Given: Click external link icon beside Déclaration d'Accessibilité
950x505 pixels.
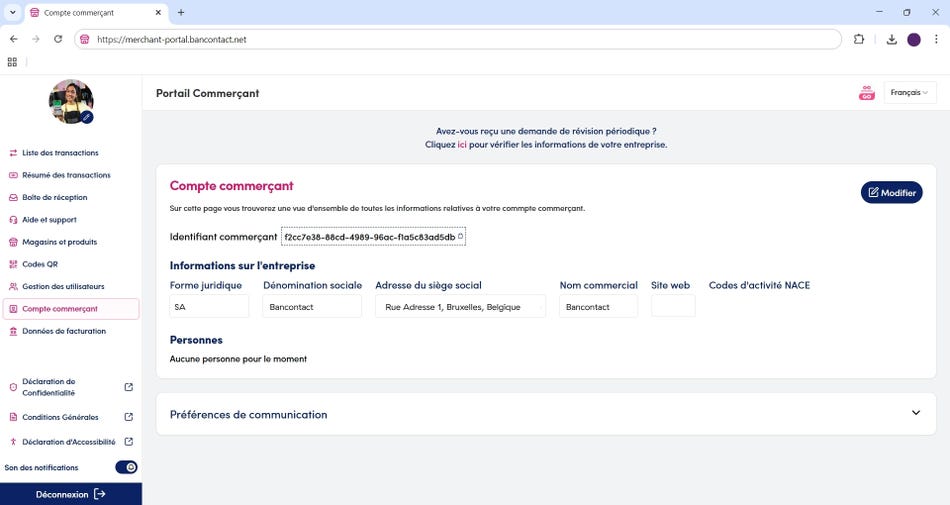Looking at the screenshot, I should 128,442.
